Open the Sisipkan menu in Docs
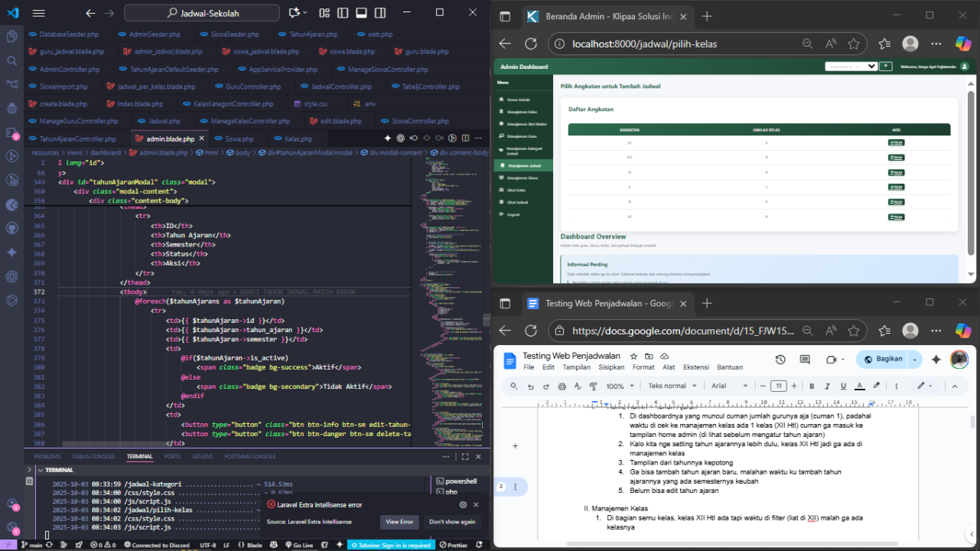 pyautogui.click(x=610, y=367)
